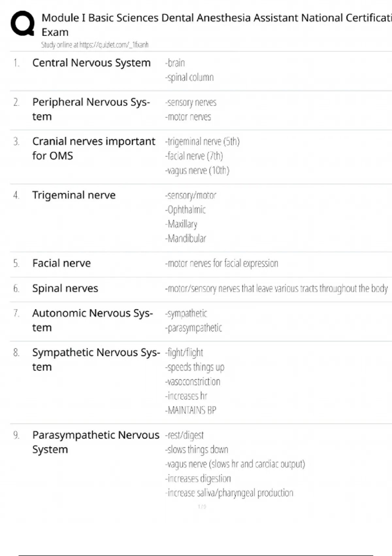Select the Spinal nerves term
Screen dimensions: 392x556
click(65, 288)
